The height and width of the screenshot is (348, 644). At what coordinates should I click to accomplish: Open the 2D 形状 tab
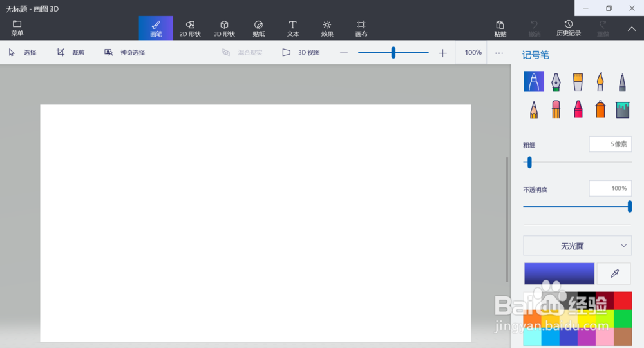tap(190, 28)
